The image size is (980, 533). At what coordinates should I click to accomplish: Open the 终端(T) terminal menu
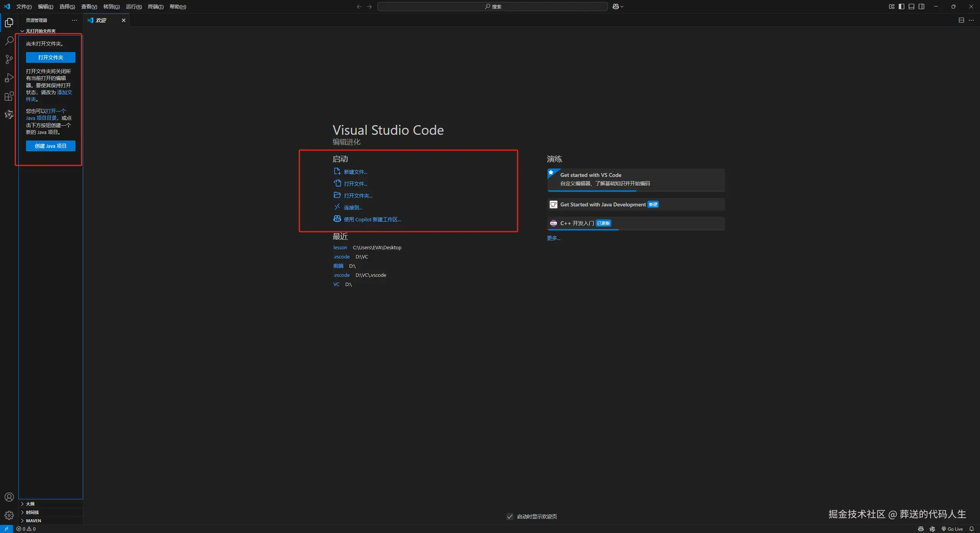tap(155, 7)
